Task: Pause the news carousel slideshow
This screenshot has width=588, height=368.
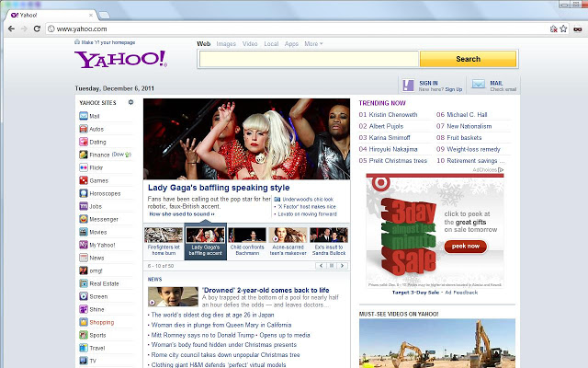Action: (332, 266)
